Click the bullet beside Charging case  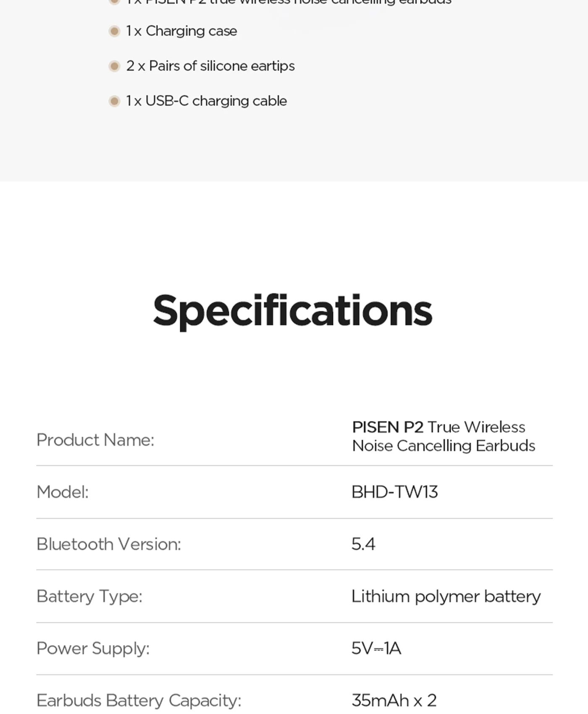pyautogui.click(x=114, y=31)
